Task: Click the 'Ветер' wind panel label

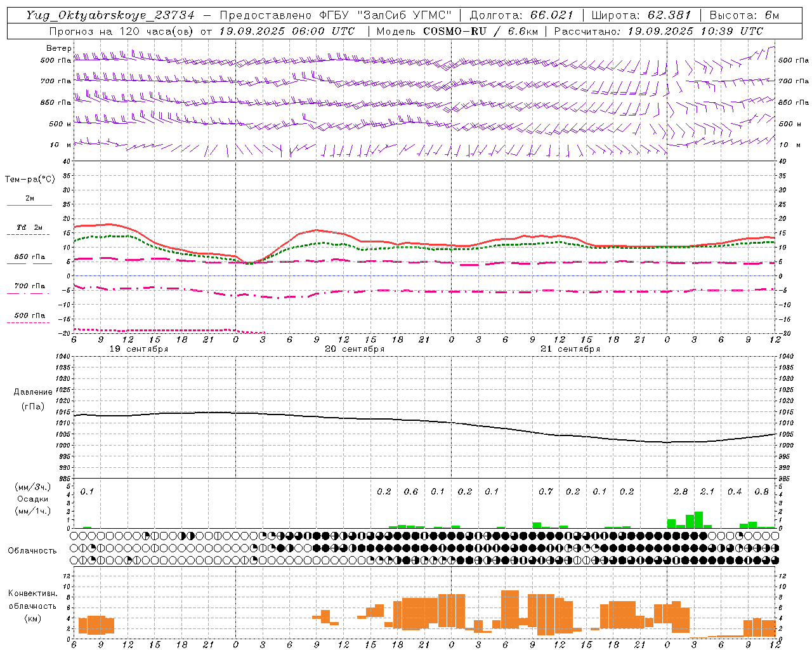Action: [59, 48]
